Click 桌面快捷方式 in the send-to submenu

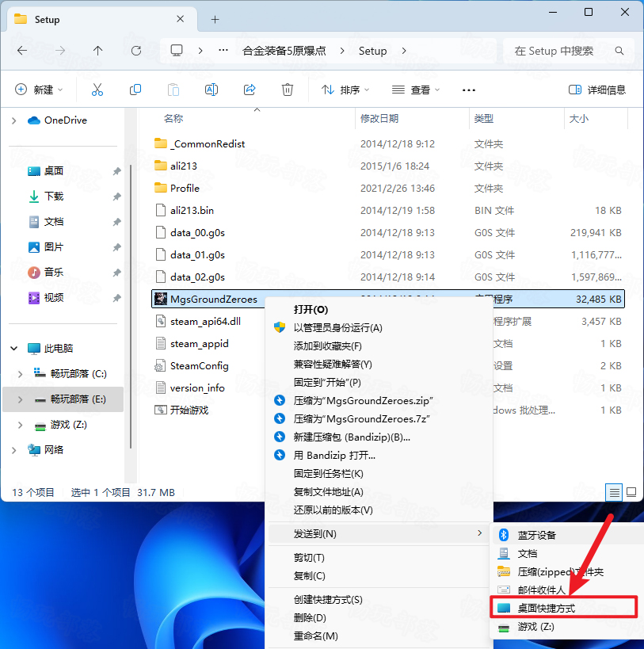point(564,608)
